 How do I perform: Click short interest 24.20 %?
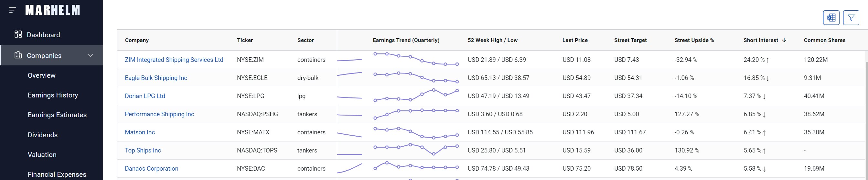pos(756,60)
